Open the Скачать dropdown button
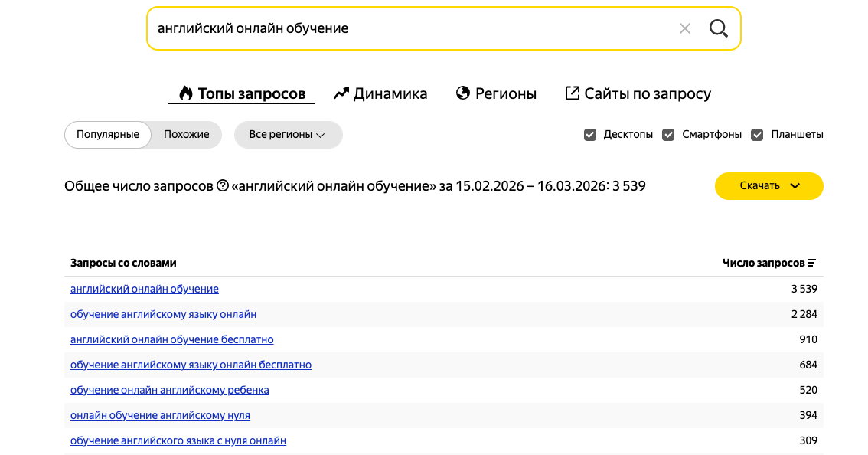The width and height of the screenshot is (868, 455). point(769,185)
